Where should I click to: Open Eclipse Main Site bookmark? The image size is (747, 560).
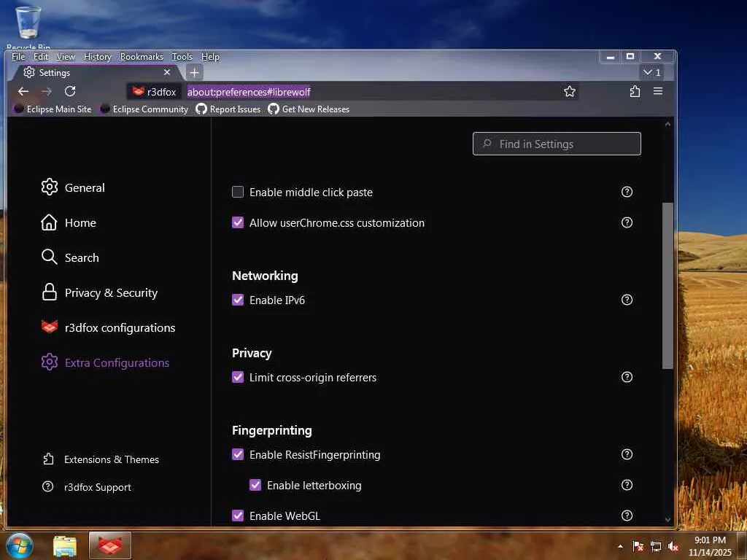point(53,109)
